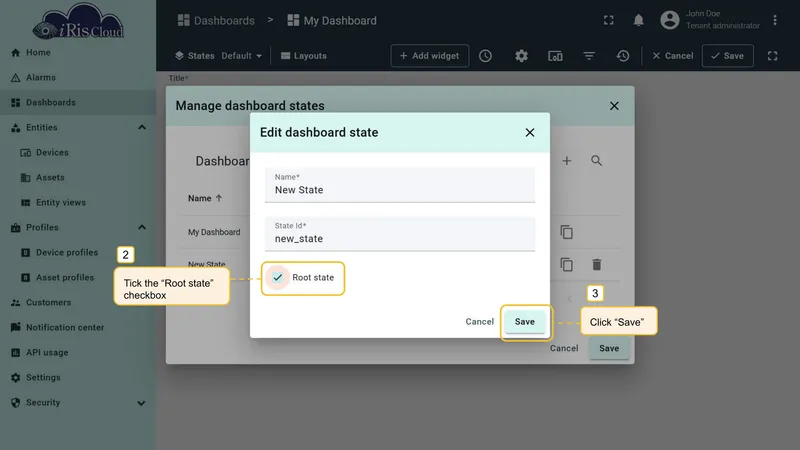Viewport: 800px width, 450px height.
Task: Open the timewindow clock icon
Action: click(x=485, y=56)
